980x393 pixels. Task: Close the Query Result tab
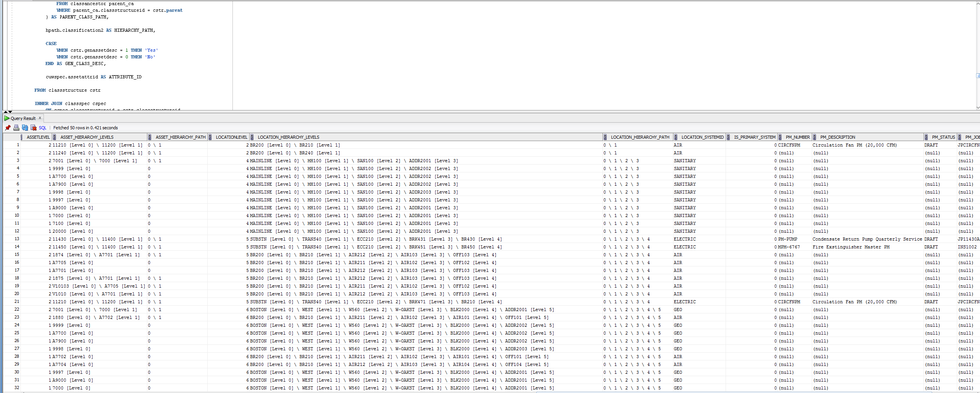click(x=40, y=118)
